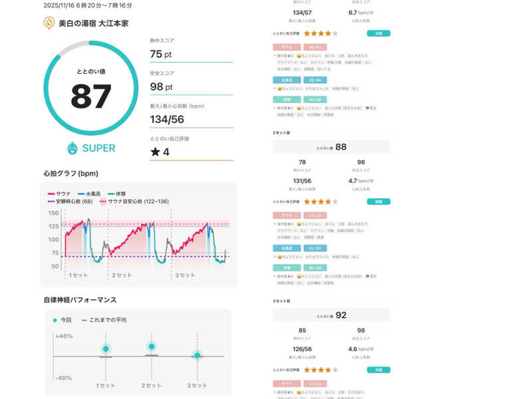Click the mascot icon next to SUPER

[x=72, y=148]
